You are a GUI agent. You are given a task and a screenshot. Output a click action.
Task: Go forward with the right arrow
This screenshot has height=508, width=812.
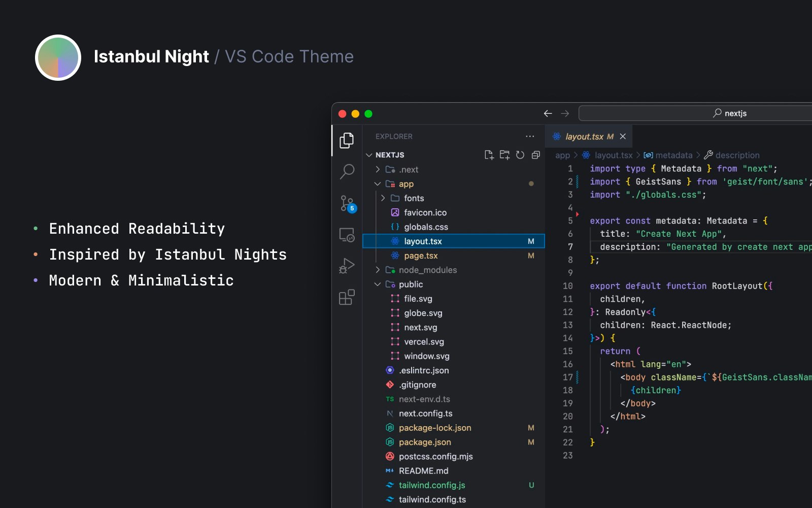tap(565, 113)
